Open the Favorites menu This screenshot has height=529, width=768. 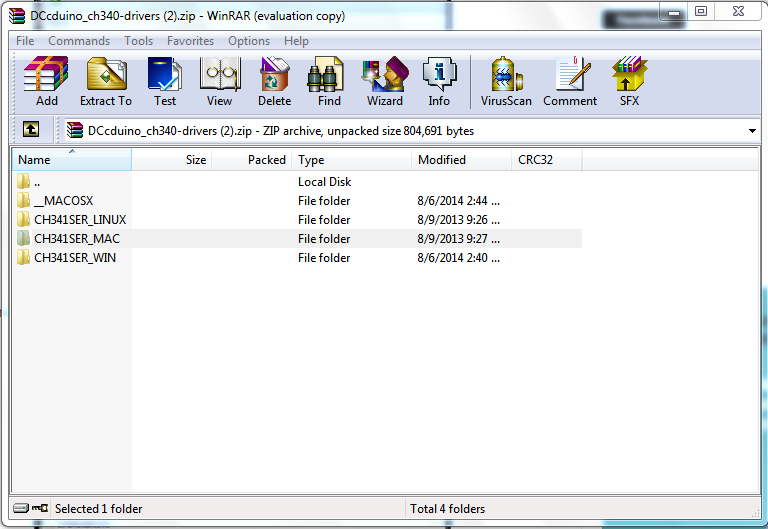pyautogui.click(x=191, y=41)
